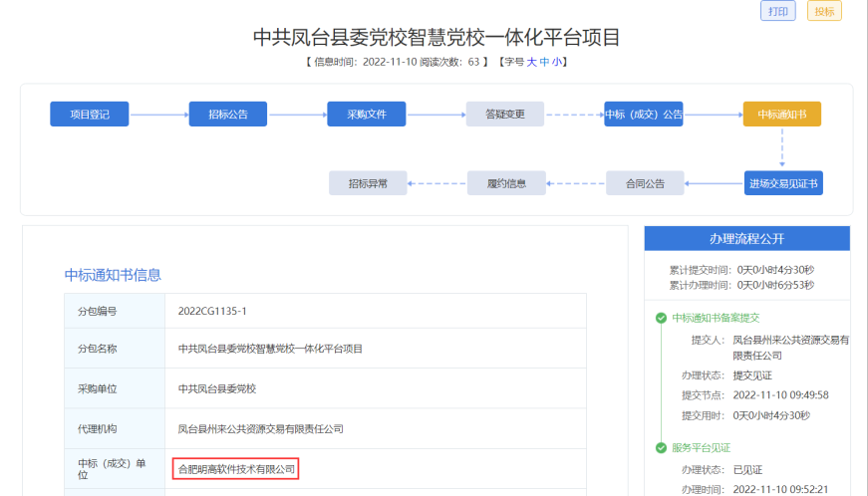Click the 办理流程公开 panel header
Image resolution: width=868 pixels, height=496 pixels.
(746, 238)
